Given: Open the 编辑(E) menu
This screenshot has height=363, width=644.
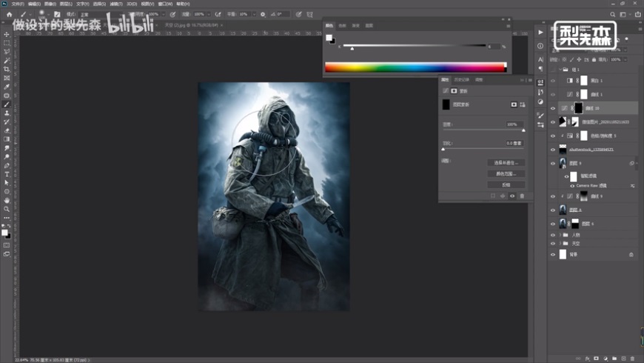Looking at the screenshot, I should pos(34,4).
